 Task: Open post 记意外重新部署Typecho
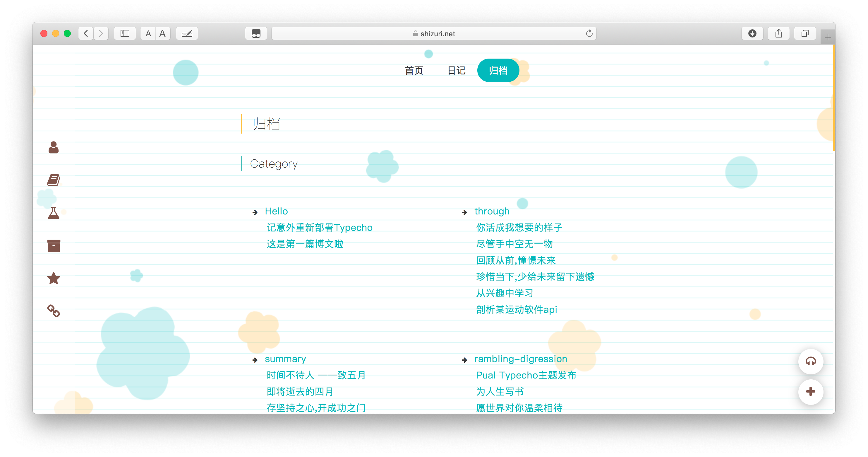[x=320, y=228]
